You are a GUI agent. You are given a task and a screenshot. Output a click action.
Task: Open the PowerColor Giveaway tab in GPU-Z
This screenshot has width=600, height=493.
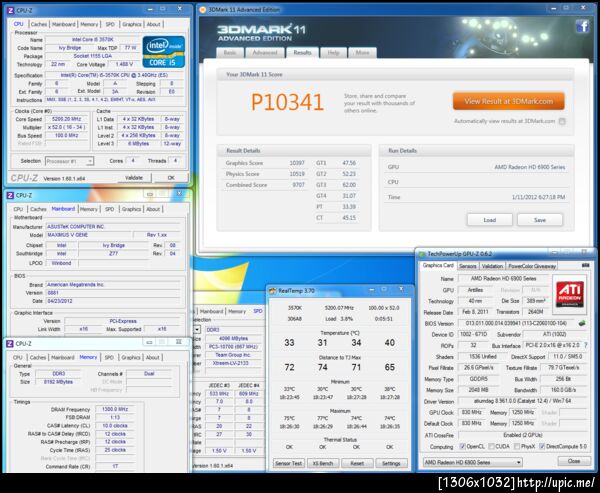tap(532, 266)
